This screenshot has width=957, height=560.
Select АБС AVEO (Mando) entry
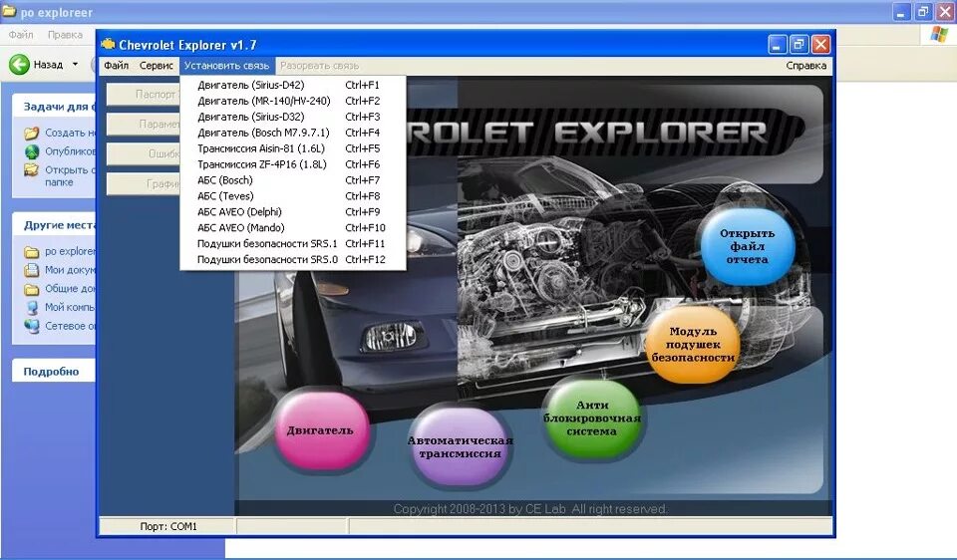(293, 227)
